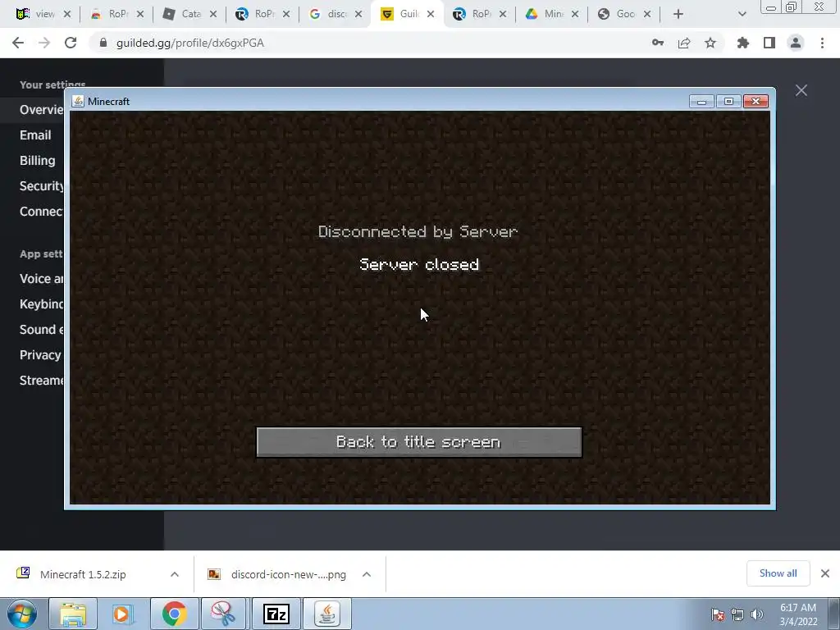
Task: Close the Guilded settings overlay X
Action: (801, 90)
